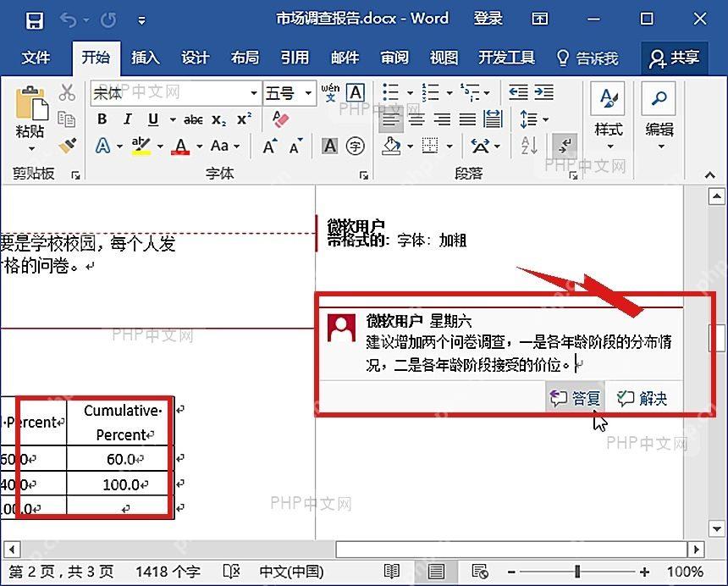The height and width of the screenshot is (586, 728).
Task: Save the document with the floppy icon
Action: point(35,20)
